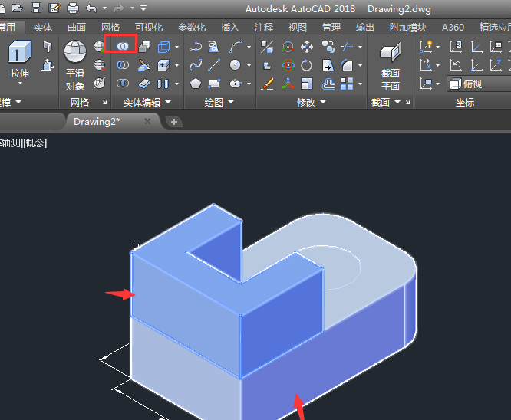511x420 pixels.
Task: Click the Union (并集) solid editing icon
Action: coord(122,46)
